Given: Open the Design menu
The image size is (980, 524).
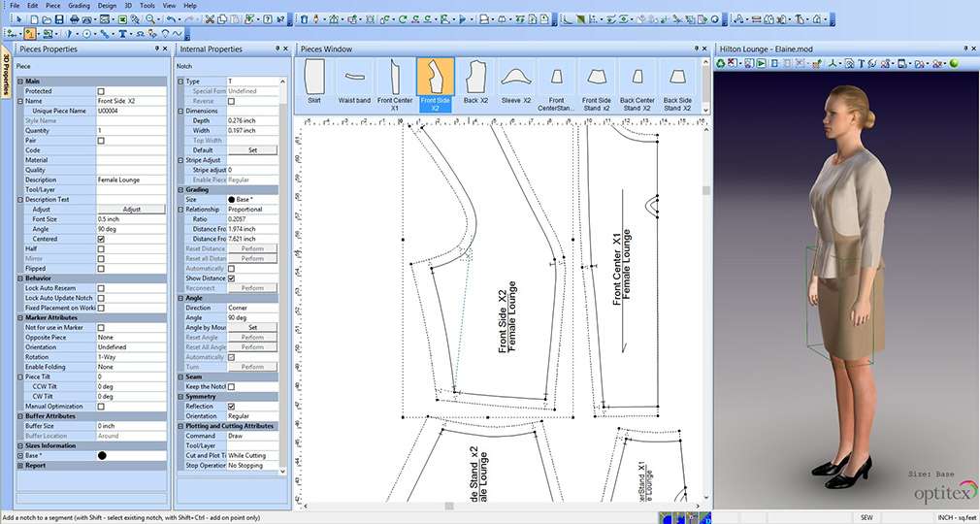Looking at the screenshot, I should click(107, 5).
